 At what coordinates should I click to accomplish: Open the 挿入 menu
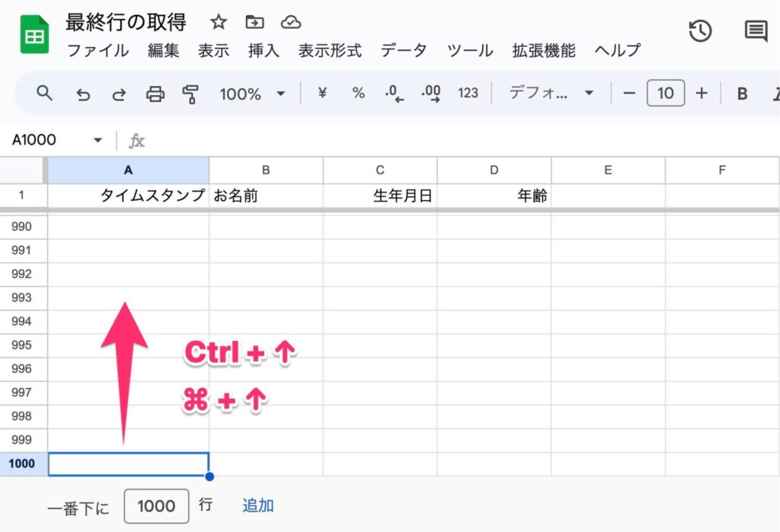(x=264, y=50)
